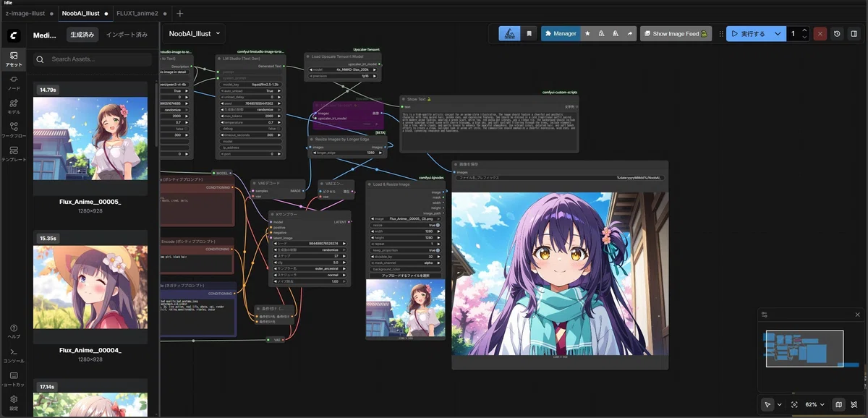Decrease the batch count with down arrow
Image resolution: width=868 pixels, height=418 pixels.
click(805, 37)
